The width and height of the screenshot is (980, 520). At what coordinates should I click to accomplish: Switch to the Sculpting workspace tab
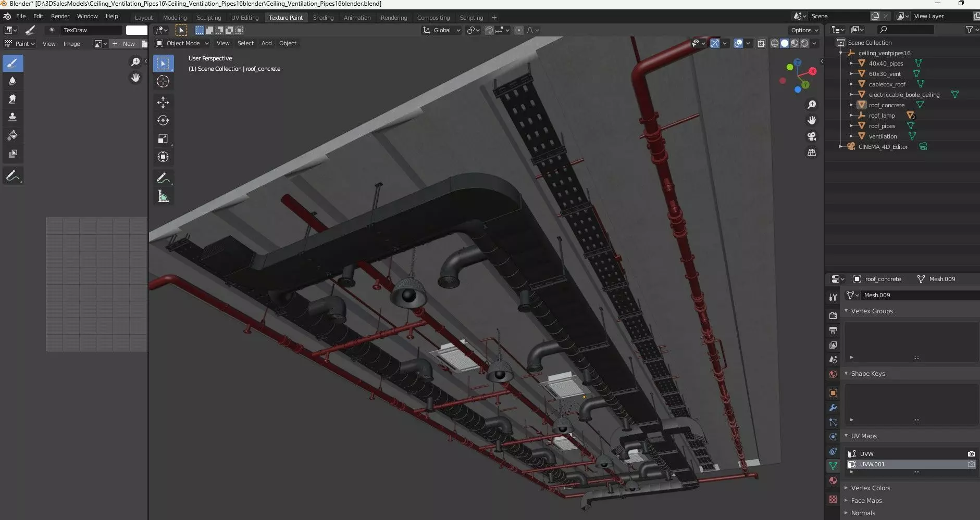click(209, 18)
